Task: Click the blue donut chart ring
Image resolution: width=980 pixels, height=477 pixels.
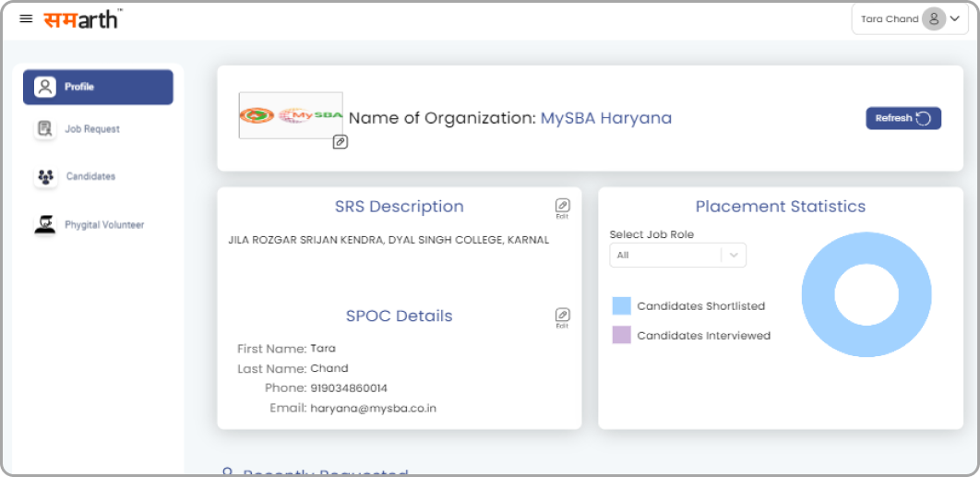Action: (x=818, y=295)
